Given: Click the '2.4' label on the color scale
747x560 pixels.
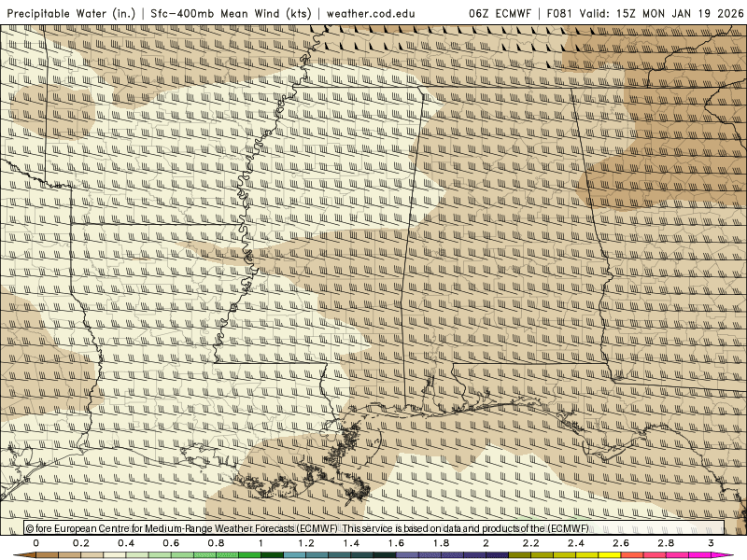Looking at the screenshot, I should pyautogui.click(x=576, y=543).
